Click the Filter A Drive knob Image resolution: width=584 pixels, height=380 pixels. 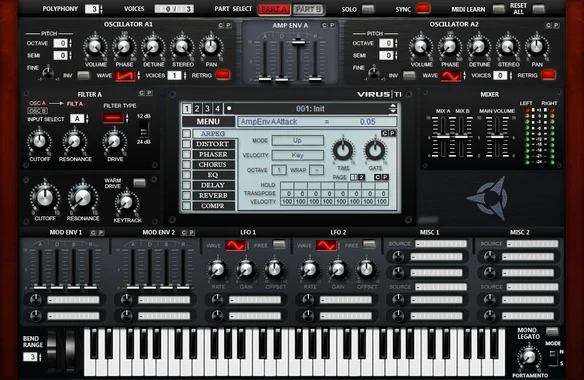114,141
